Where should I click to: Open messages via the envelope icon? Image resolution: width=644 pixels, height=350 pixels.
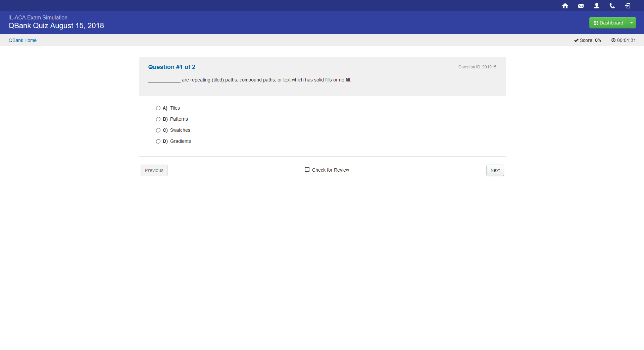(x=581, y=6)
